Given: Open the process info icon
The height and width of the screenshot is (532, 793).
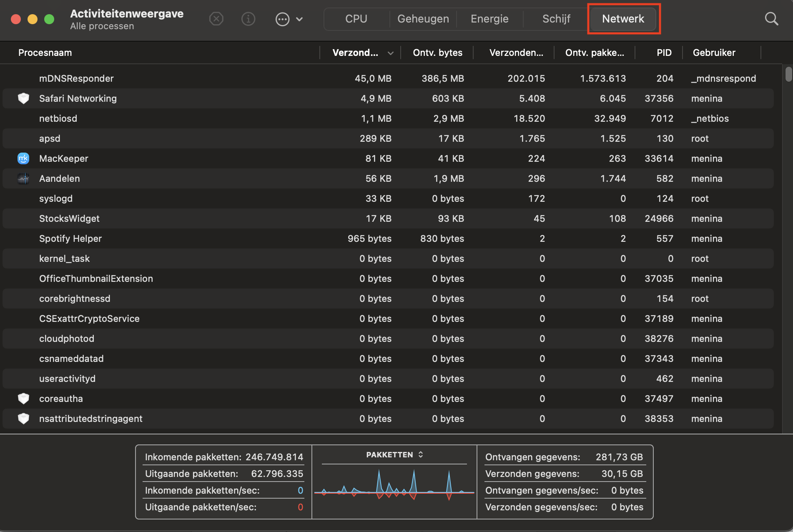Looking at the screenshot, I should [x=248, y=19].
